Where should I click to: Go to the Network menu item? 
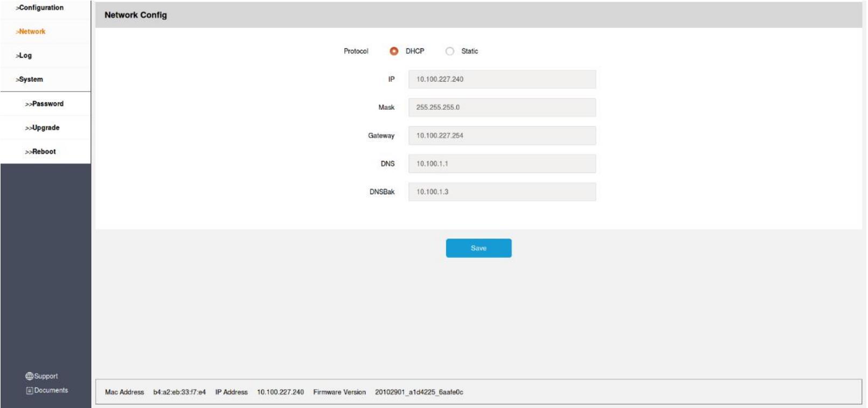tap(32, 32)
